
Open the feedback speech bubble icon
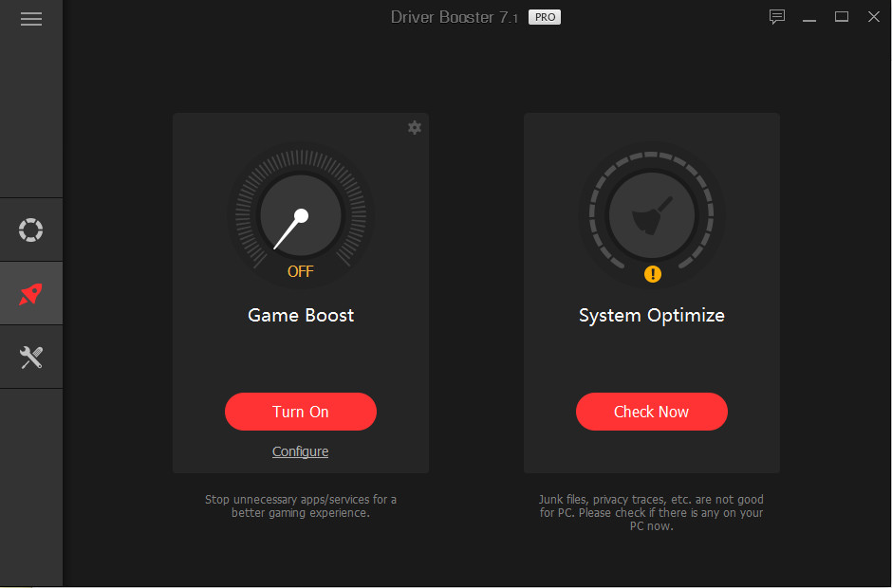(777, 17)
